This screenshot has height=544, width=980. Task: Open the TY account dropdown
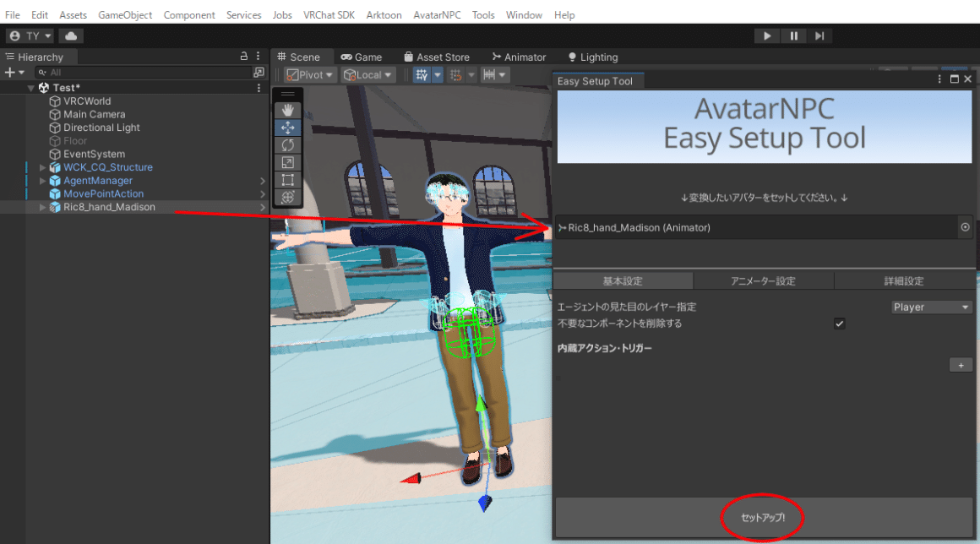coord(30,36)
